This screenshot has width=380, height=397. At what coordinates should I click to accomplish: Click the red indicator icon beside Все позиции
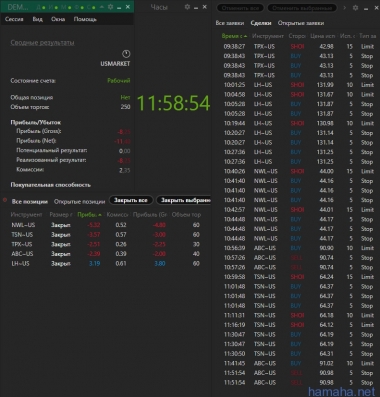coord(5,200)
